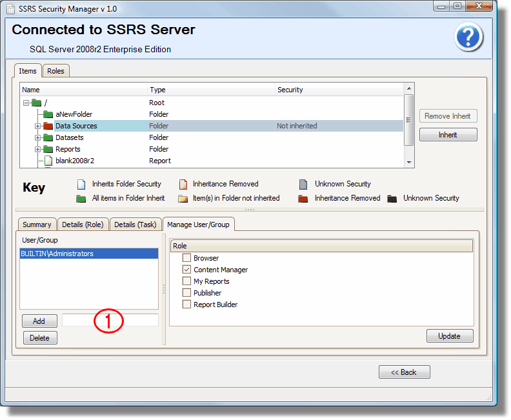
Task: Click the Item(s) in Folder not inherited icon
Action: point(183,199)
